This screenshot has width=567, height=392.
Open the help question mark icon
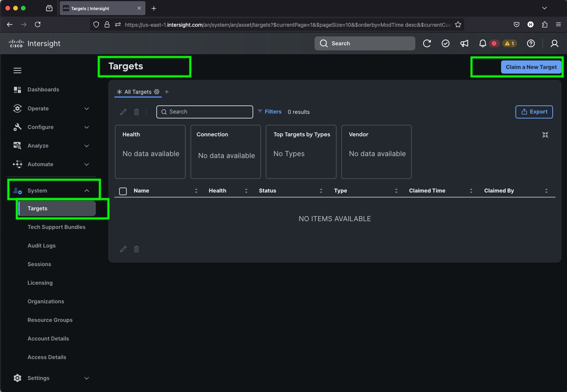[x=531, y=43]
